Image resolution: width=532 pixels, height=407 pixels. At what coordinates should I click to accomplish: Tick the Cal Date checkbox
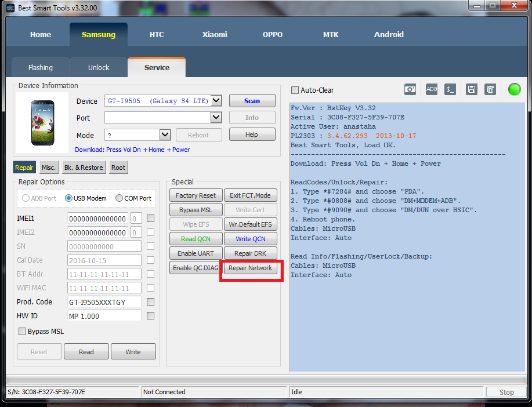coord(151,260)
